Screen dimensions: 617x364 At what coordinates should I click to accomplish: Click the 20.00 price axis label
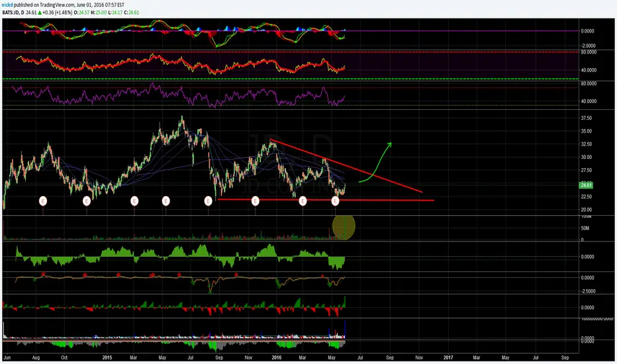coord(587,209)
